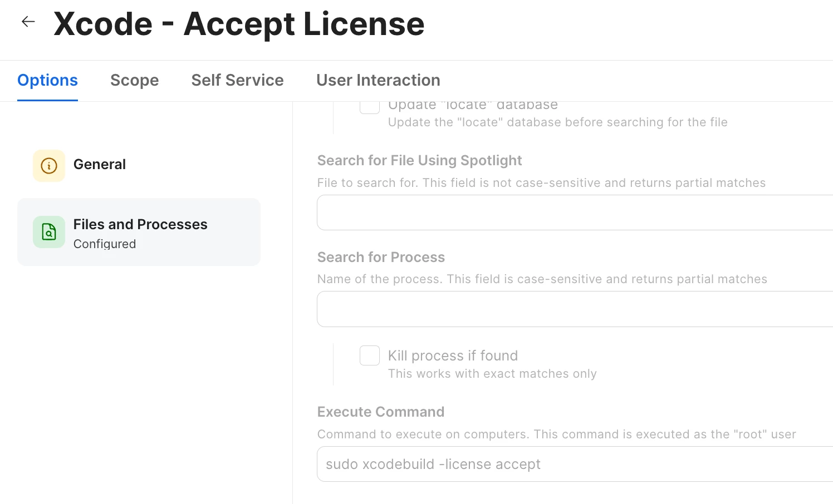Click the "File to search for" description

[541, 182]
